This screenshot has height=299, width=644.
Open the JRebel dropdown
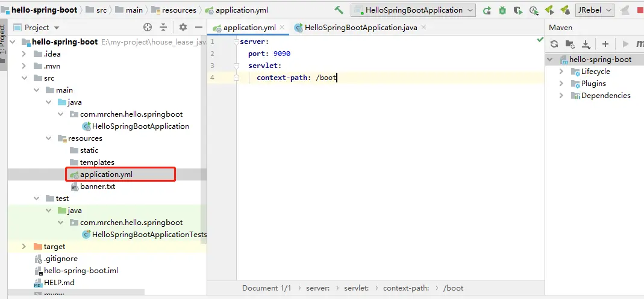click(x=595, y=10)
